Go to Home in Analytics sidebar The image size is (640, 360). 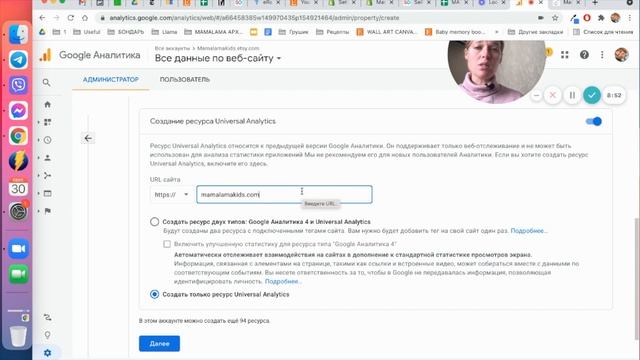(x=47, y=104)
